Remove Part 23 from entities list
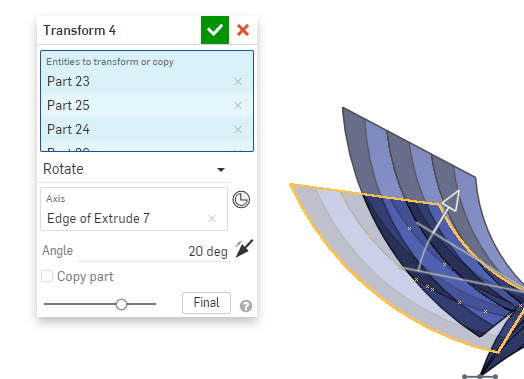 pos(238,82)
